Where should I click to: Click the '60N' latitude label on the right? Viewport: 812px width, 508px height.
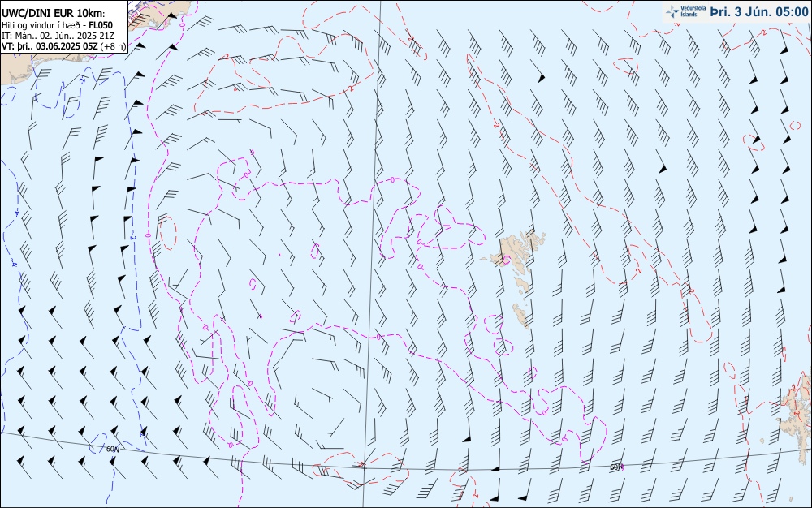coord(616,467)
